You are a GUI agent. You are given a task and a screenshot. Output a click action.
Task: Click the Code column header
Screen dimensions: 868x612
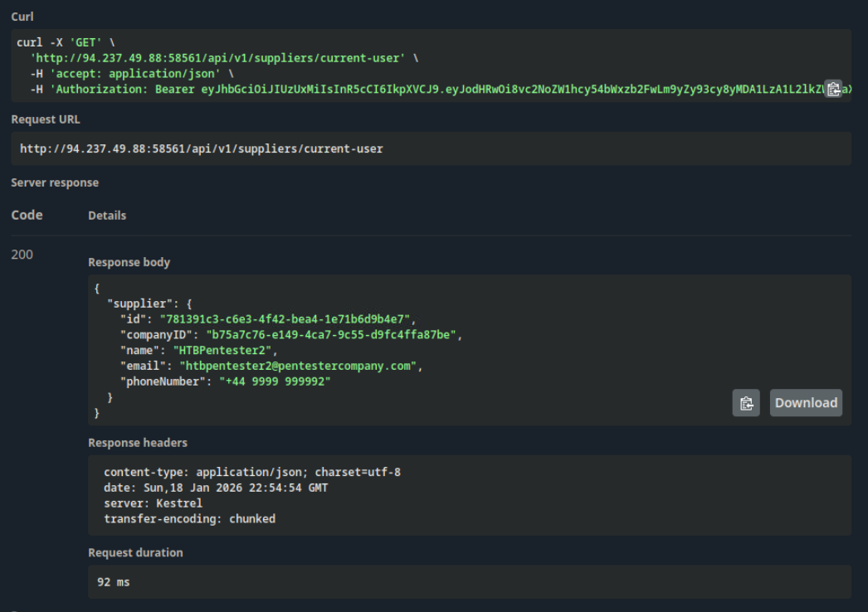pos(27,215)
